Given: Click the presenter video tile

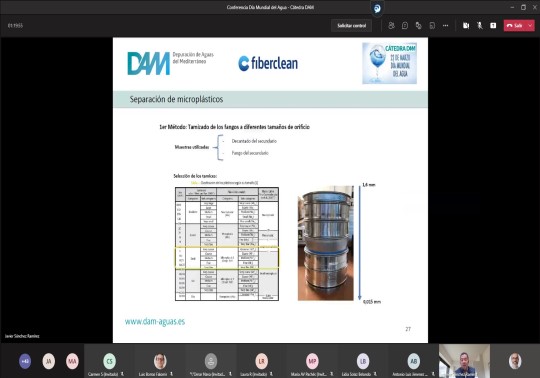Looking at the screenshot, I should point(464,361).
